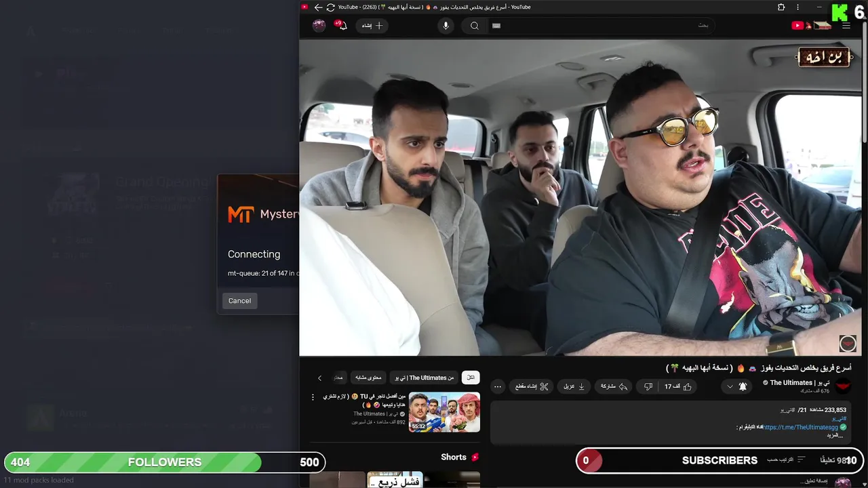The height and width of the screenshot is (488, 868).
Task: Click the download (تنزيل) button
Action: (574, 386)
